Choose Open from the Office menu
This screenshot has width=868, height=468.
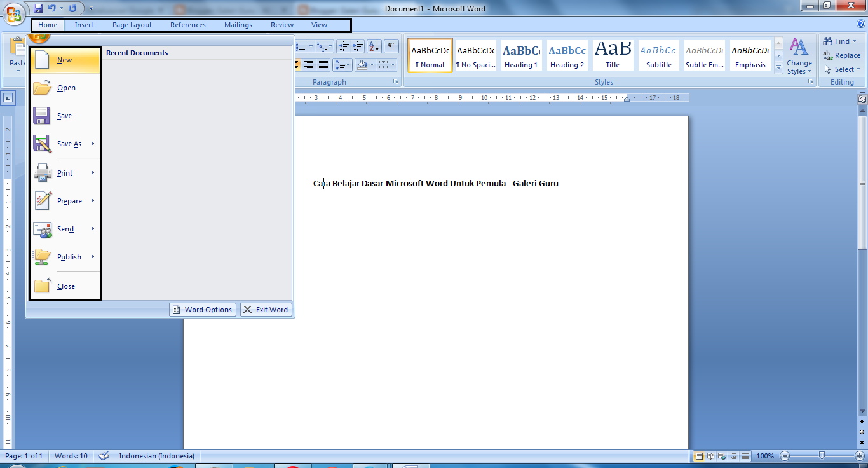click(65, 88)
